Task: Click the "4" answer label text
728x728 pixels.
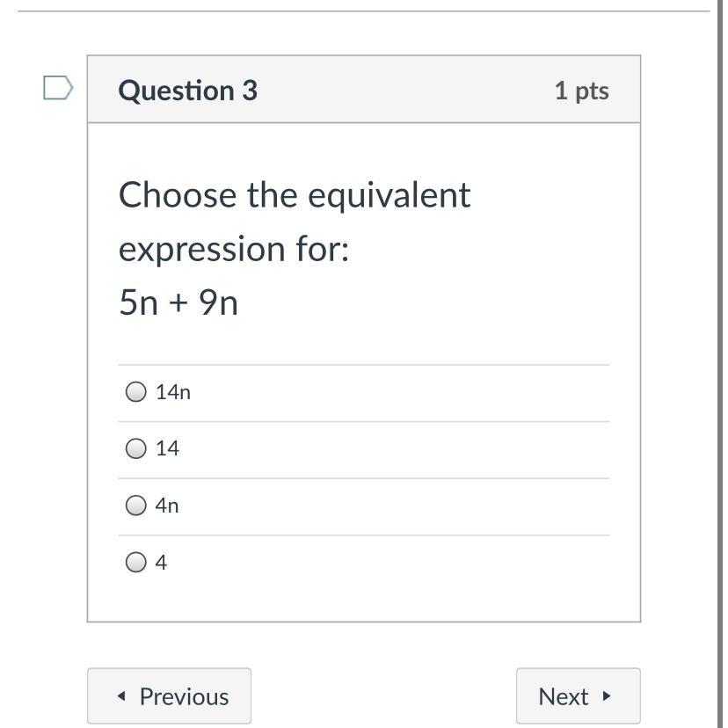Action: [x=161, y=563]
